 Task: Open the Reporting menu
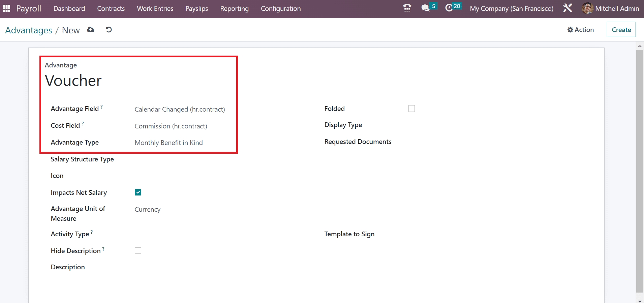234,8
